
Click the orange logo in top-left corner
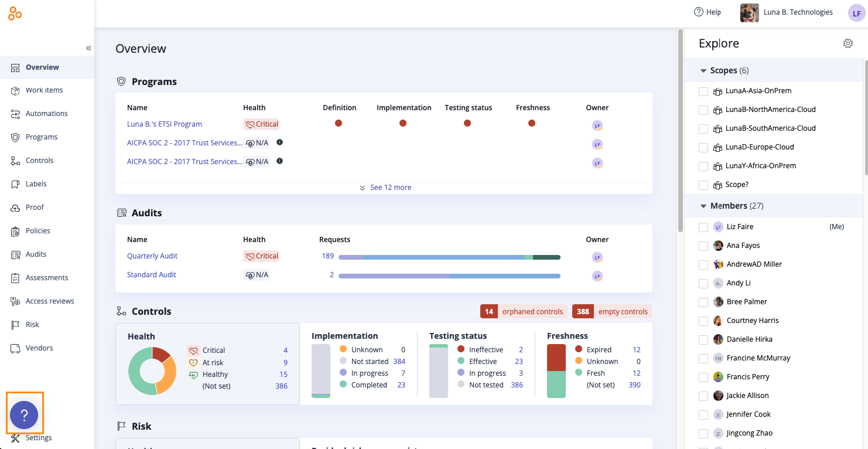click(15, 13)
